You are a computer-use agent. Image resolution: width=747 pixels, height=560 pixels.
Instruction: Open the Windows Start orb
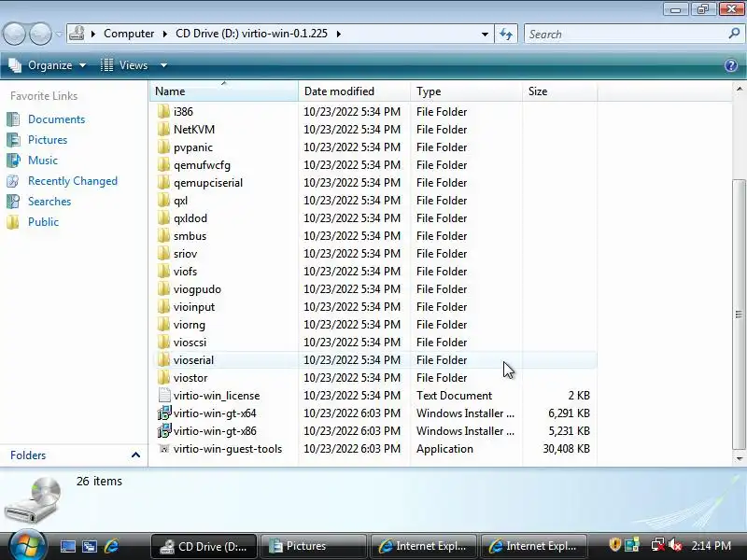(x=27, y=545)
